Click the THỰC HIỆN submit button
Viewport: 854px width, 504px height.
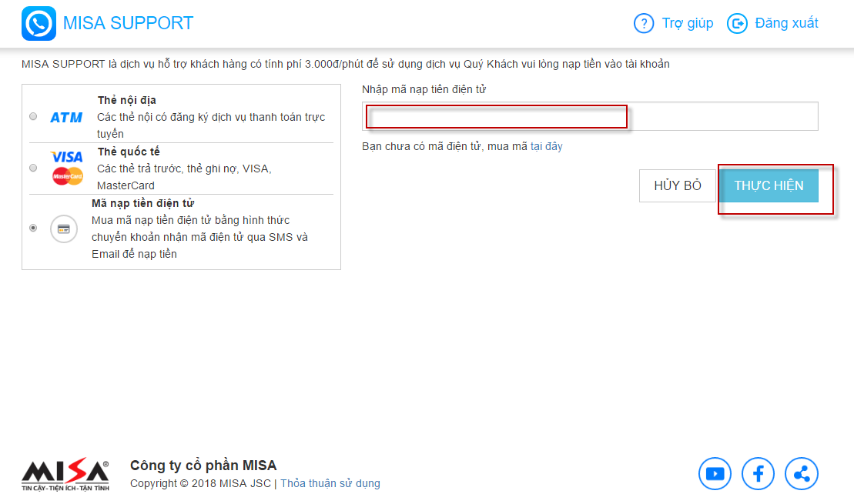[x=769, y=185]
